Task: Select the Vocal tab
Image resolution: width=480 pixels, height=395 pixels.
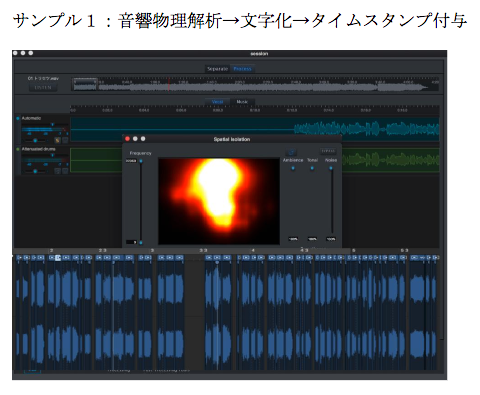Action: click(217, 102)
